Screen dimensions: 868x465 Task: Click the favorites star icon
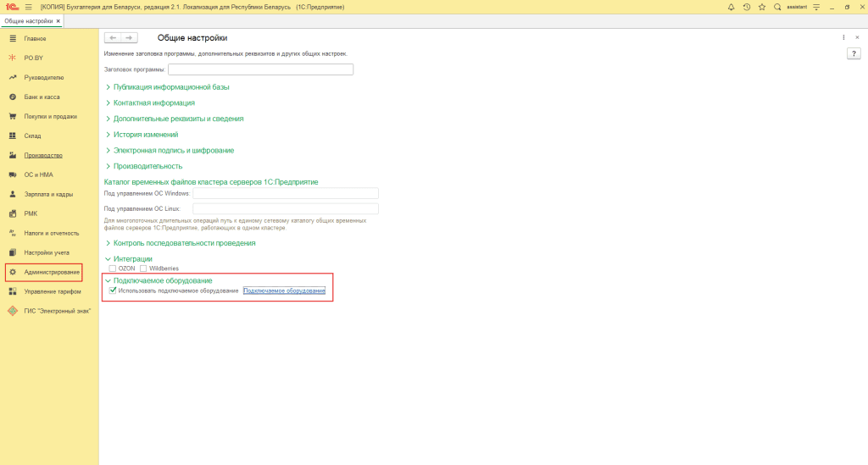[761, 7]
